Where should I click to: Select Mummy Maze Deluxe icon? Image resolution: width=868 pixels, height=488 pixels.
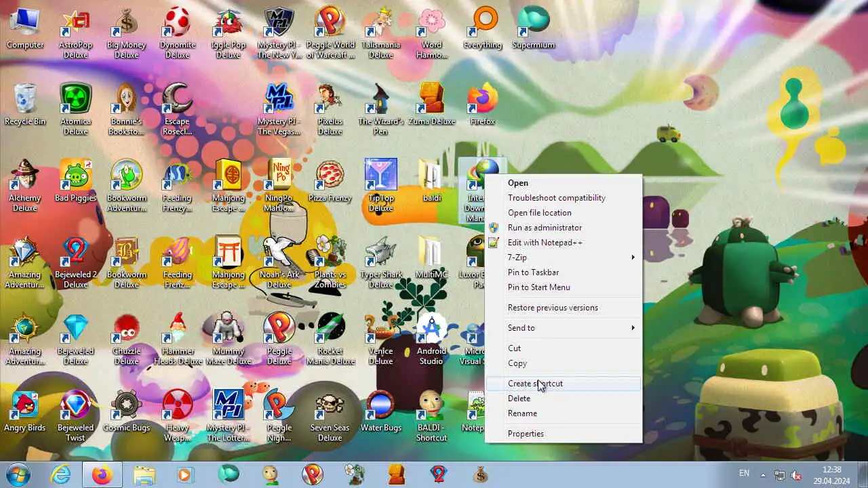tap(229, 340)
